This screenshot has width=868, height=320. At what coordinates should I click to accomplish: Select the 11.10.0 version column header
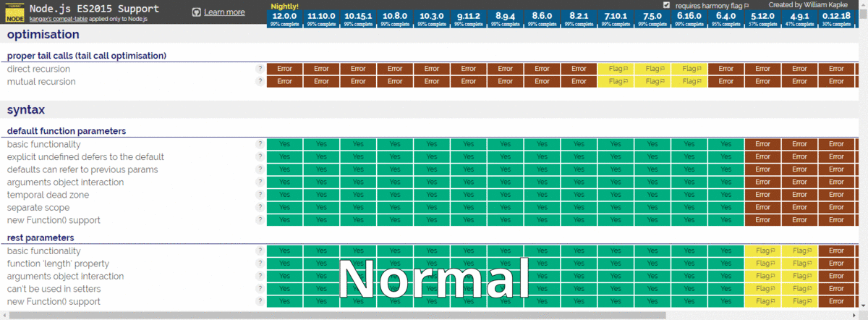[x=321, y=18]
